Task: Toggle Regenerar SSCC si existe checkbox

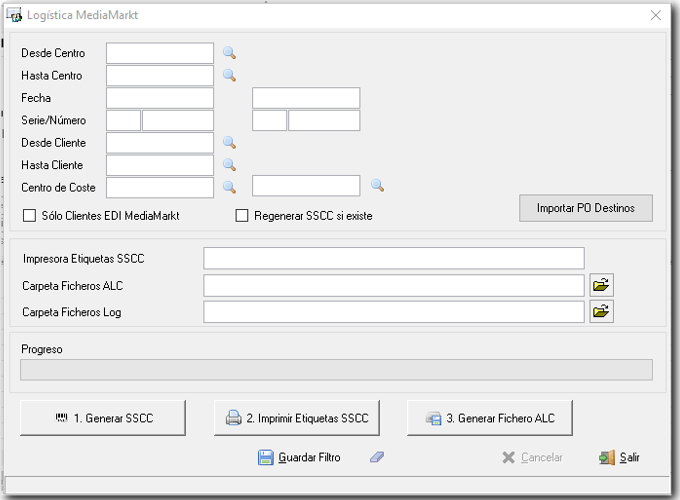Action: (x=242, y=216)
